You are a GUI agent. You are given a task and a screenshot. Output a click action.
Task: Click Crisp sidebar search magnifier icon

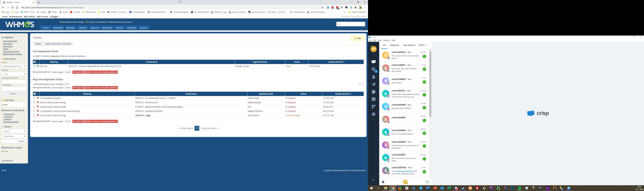(x=373, y=180)
